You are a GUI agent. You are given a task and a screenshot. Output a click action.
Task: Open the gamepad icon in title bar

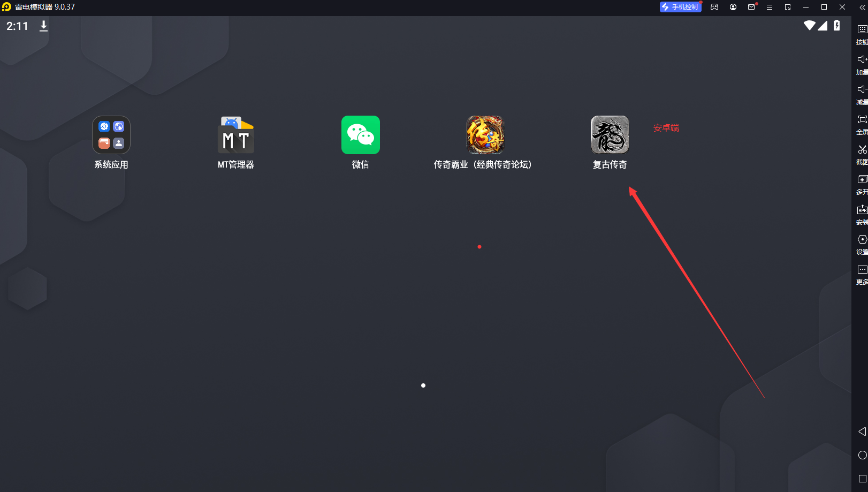714,7
